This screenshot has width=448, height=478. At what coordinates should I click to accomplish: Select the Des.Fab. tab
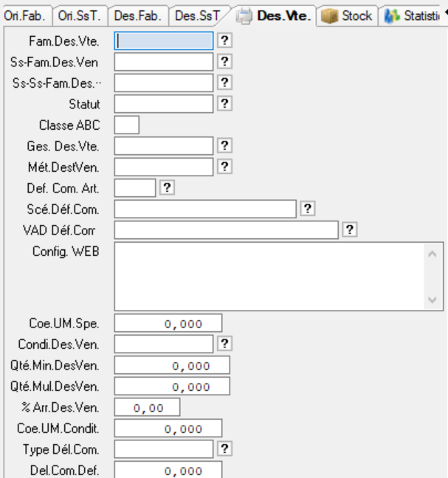pyautogui.click(x=138, y=15)
